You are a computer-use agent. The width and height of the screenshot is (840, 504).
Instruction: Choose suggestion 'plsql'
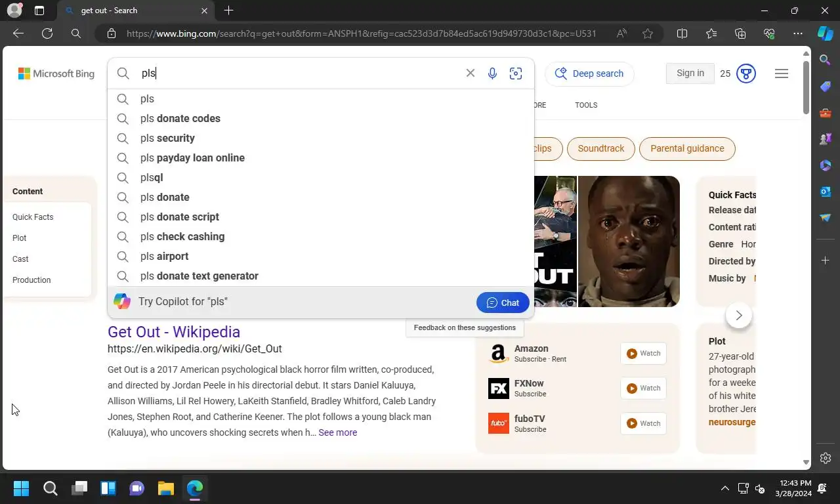321,177
